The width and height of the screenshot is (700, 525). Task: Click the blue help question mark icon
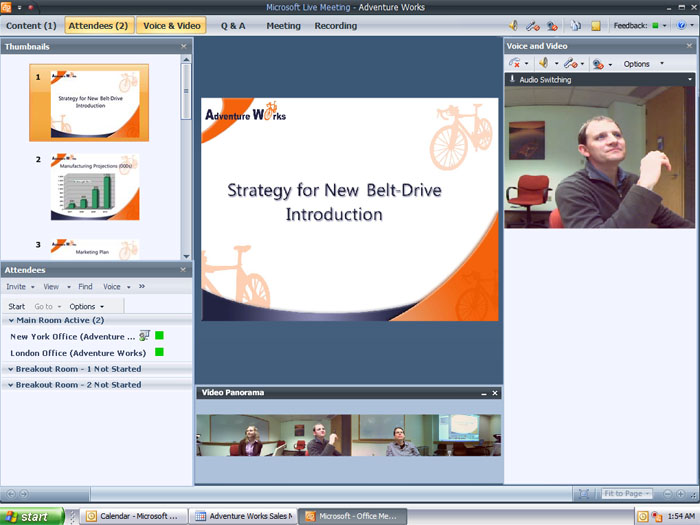681,25
